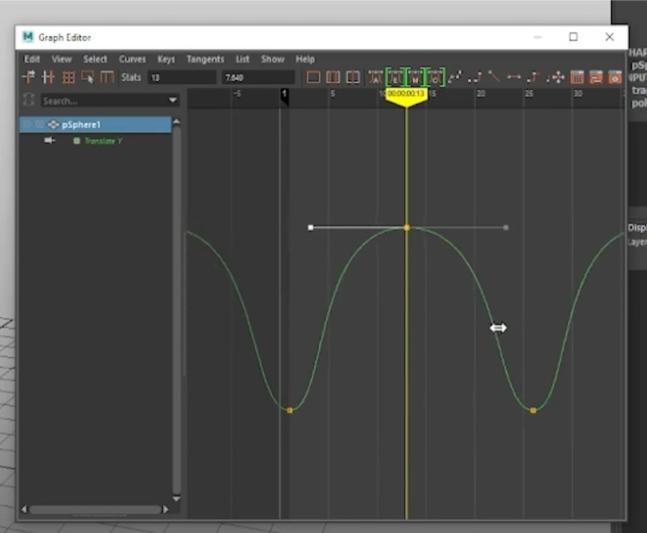Screen dimensions: 647x533
Task: Click outliner horizontal scroll right arrow
Action: [165, 509]
